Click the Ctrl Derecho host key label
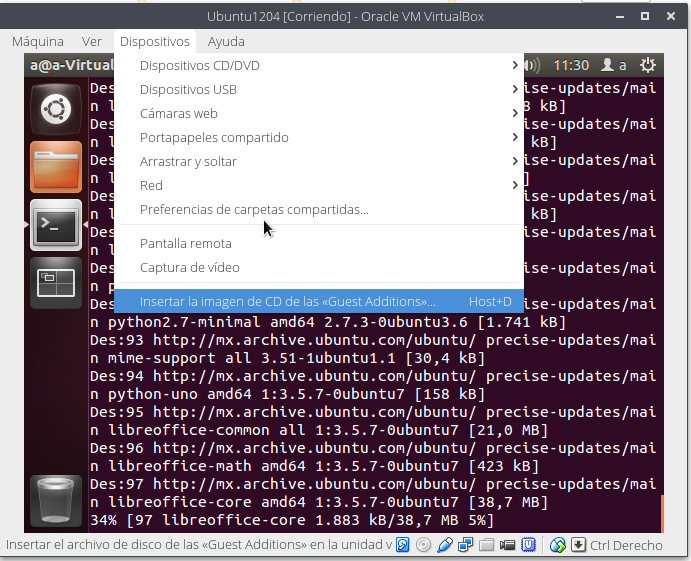This screenshot has height=561, width=691. (626, 546)
